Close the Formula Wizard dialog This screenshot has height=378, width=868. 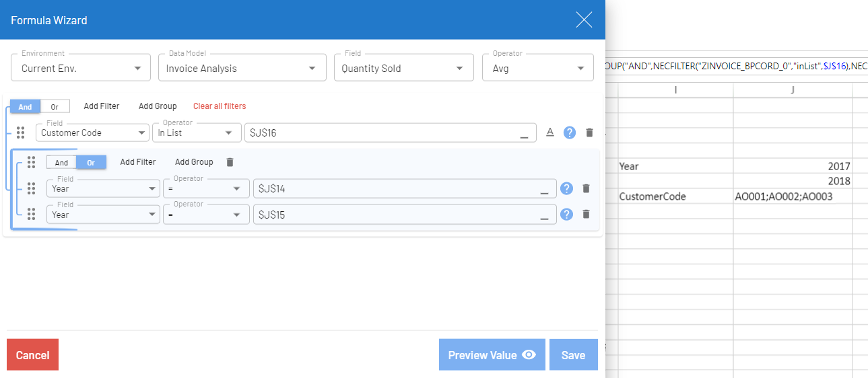[x=584, y=20]
